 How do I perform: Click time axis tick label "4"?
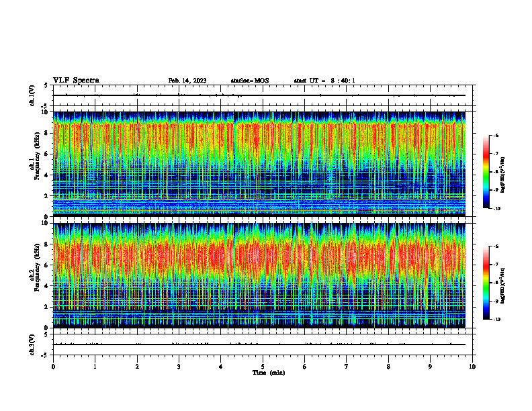221,367
